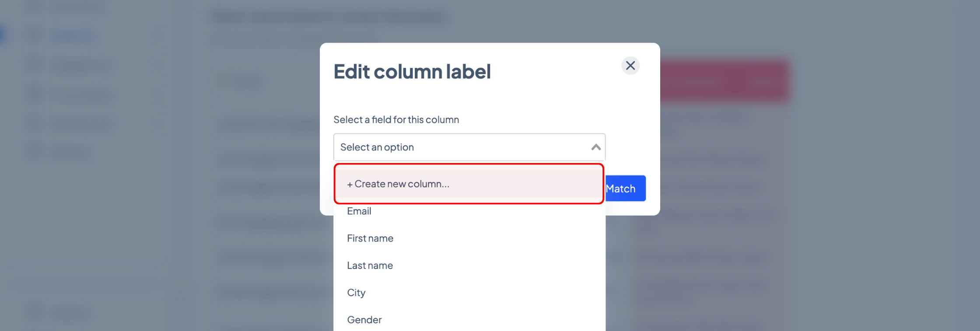980x331 pixels.
Task: Click the blue highlighted blurred sidebar entry
Action: (73, 37)
